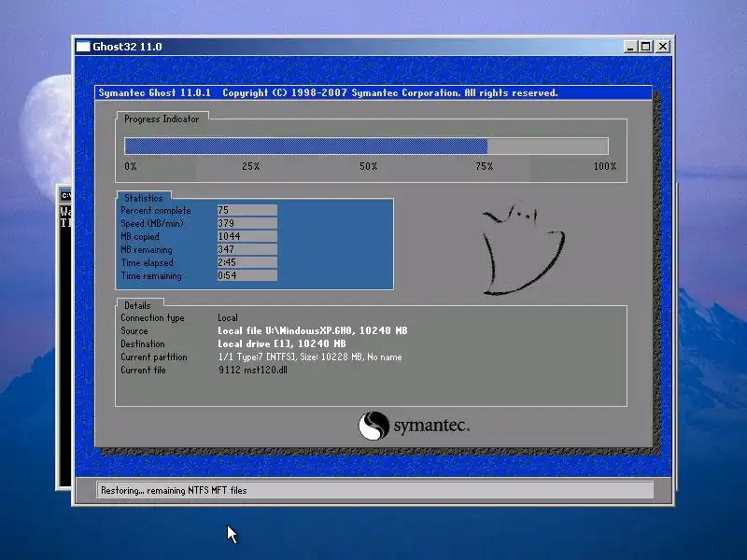The height and width of the screenshot is (560, 747).
Task: Click the 'Percent complete' label
Action: [155, 211]
